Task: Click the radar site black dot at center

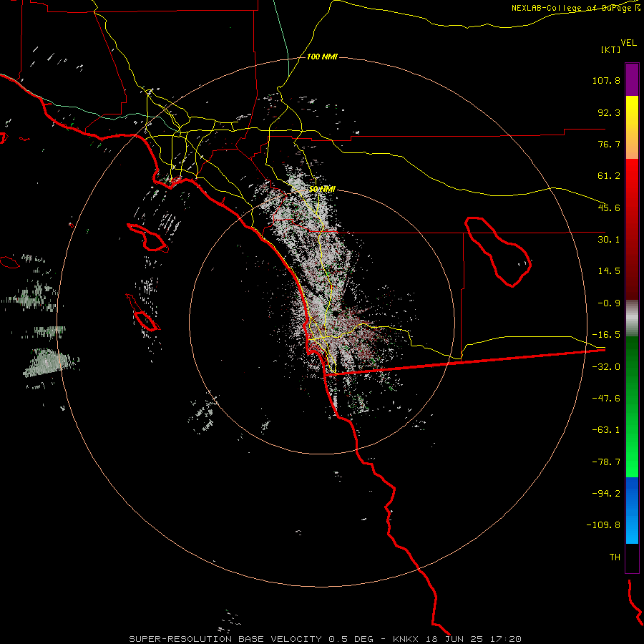Action: [x=335, y=314]
